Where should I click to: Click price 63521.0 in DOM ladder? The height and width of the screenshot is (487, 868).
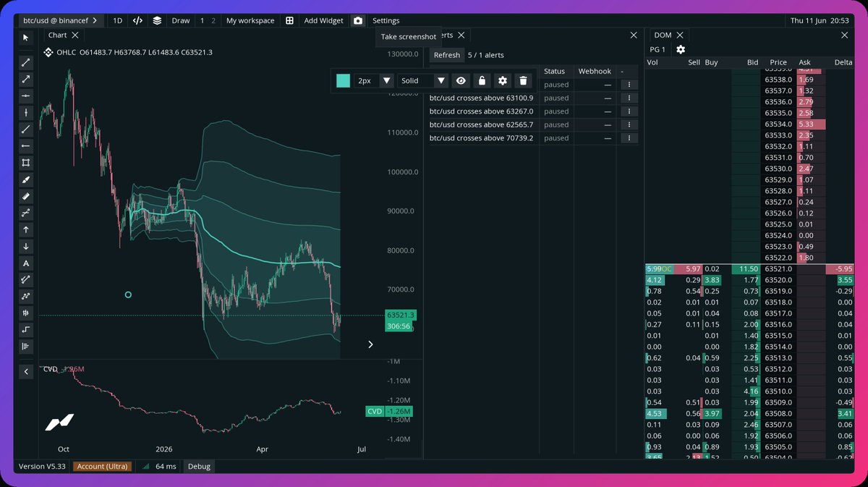click(x=778, y=268)
